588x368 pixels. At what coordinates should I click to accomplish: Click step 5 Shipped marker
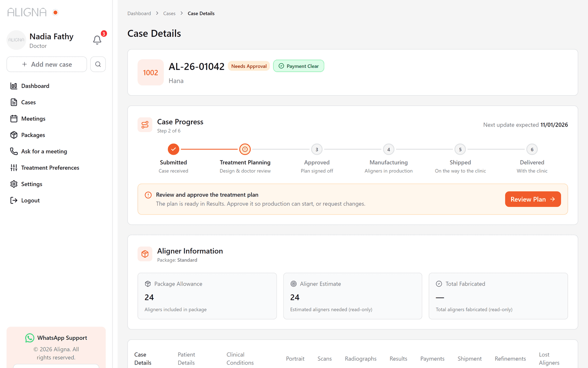460,149
